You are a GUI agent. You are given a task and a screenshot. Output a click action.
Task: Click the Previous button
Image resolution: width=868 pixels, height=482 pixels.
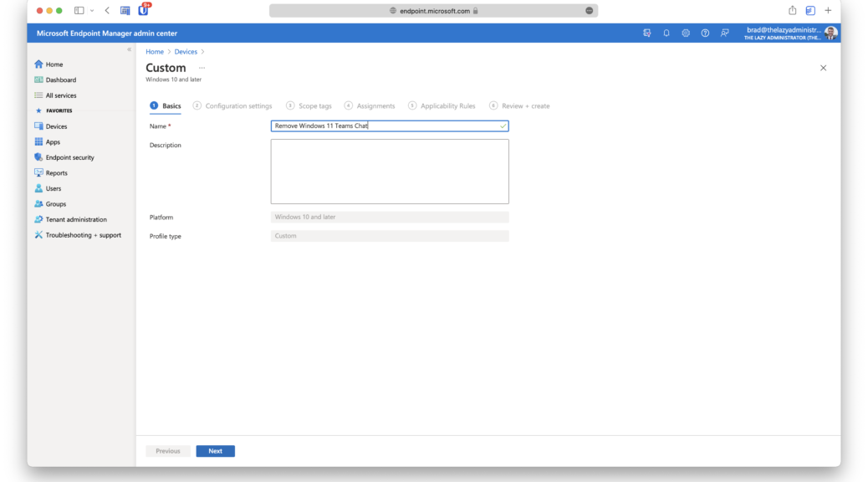168,451
